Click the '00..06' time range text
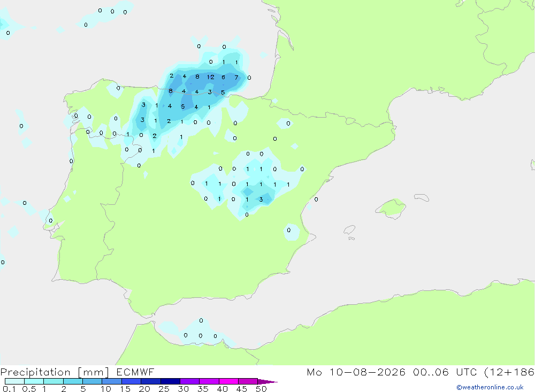The image size is (535, 392). coord(431,372)
